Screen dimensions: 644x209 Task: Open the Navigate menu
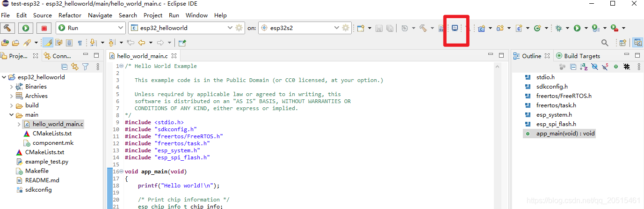100,15
